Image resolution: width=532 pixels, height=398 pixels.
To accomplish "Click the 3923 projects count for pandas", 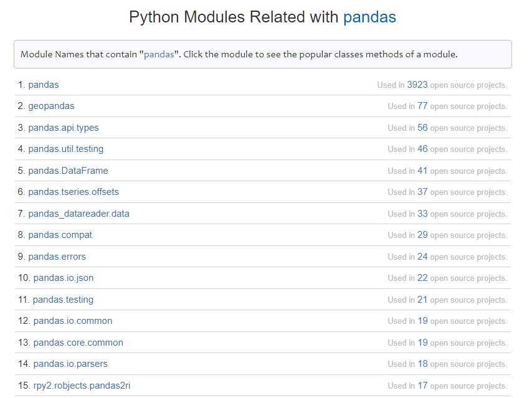I will tap(417, 85).
